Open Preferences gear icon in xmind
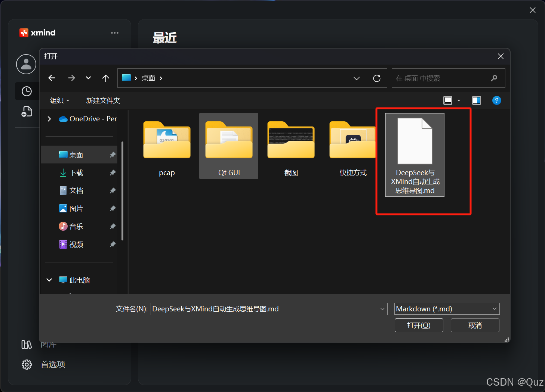This screenshot has width=545, height=392. click(x=27, y=364)
